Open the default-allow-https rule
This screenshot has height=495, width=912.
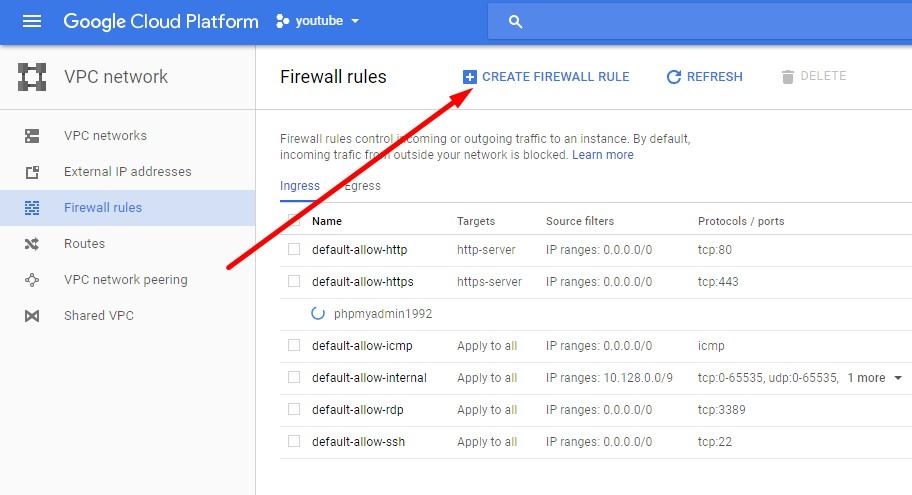(x=362, y=282)
